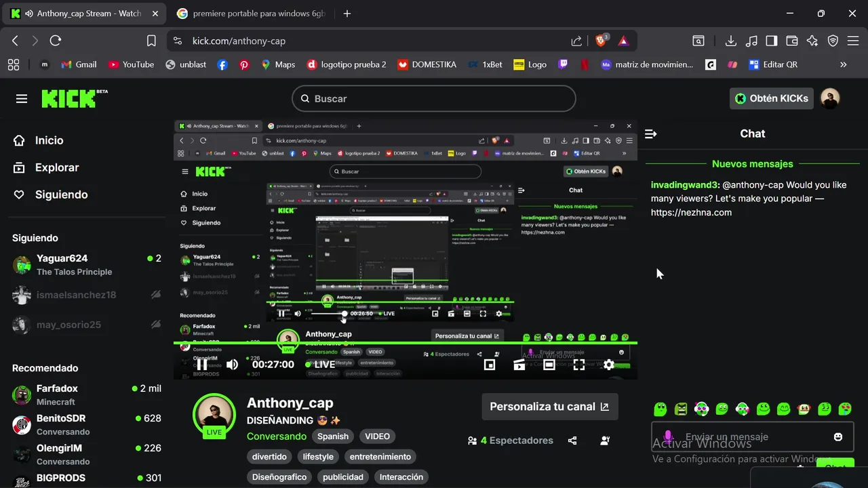Go back in browser history
Viewport: 868px width, 488px height.
[15, 41]
